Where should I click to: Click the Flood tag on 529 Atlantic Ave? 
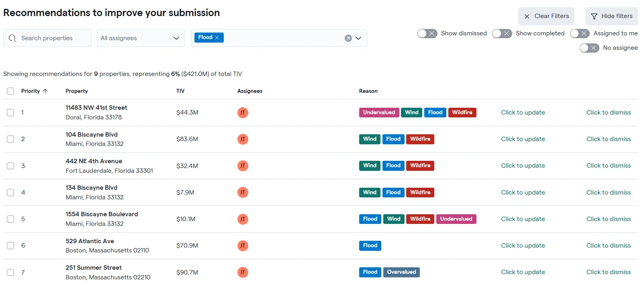(x=370, y=246)
